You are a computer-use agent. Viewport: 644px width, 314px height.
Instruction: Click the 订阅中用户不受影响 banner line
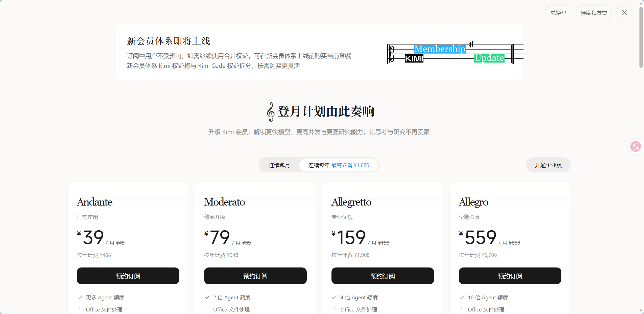click(239, 56)
